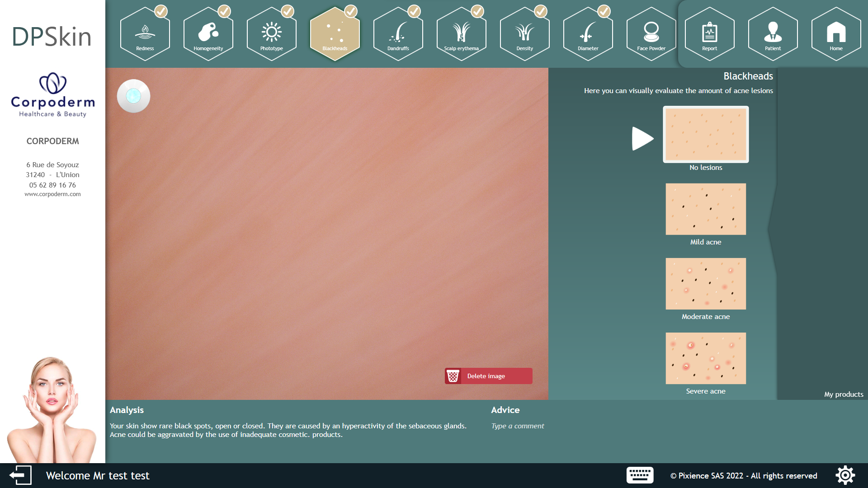This screenshot has height=488, width=868.
Task: Switch to the Dandruffs module
Action: 398,34
